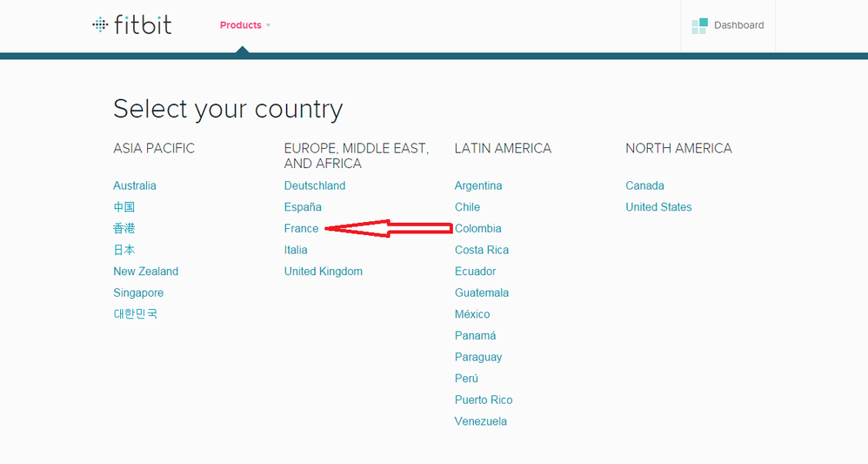
Task: Select Deutschland
Action: pos(315,185)
